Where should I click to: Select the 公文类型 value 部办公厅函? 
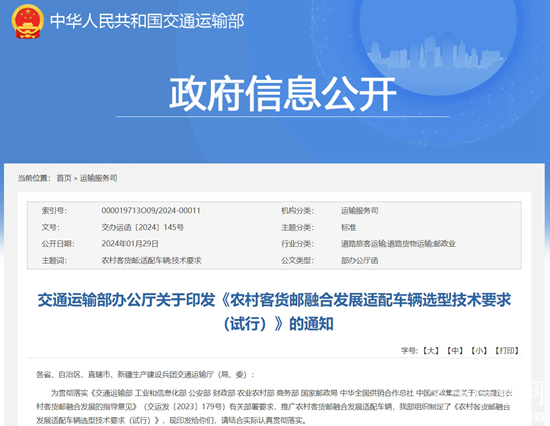point(360,260)
